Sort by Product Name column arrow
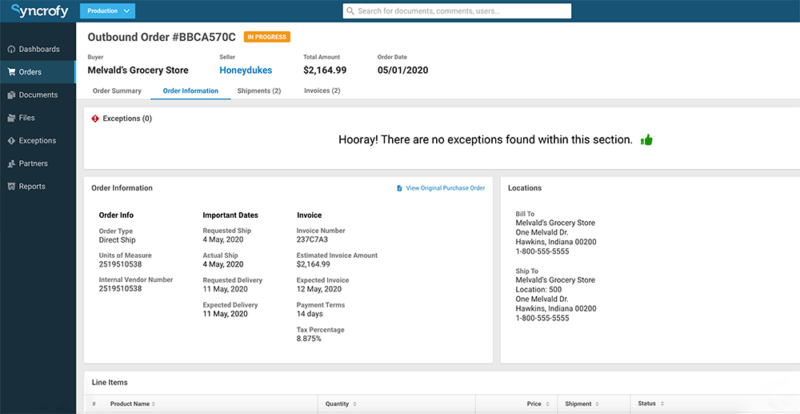This screenshot has height=414, width=800. coord(154,404)
